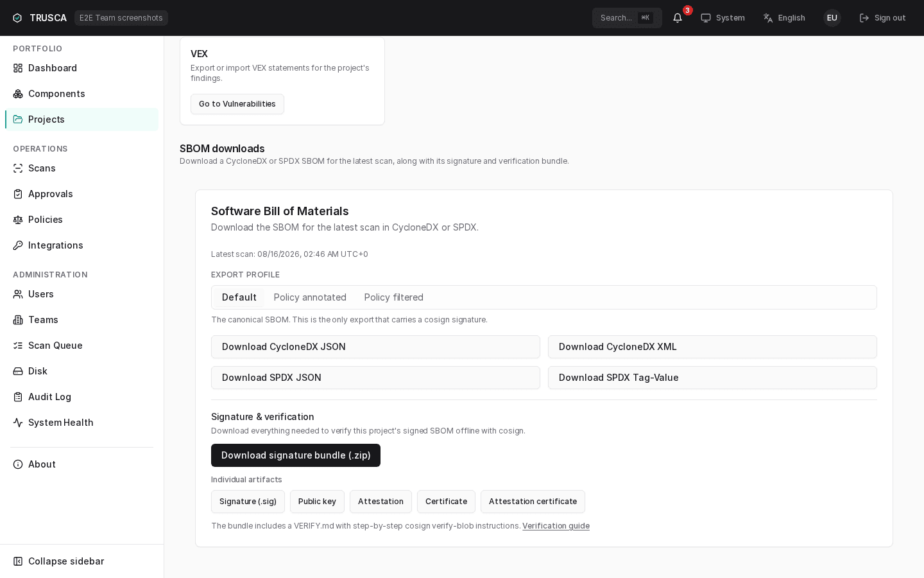The width and height of the screenshot is (924, 578).
Task: Click Download CycloneDX JSON button
Action: coord(375,347)
